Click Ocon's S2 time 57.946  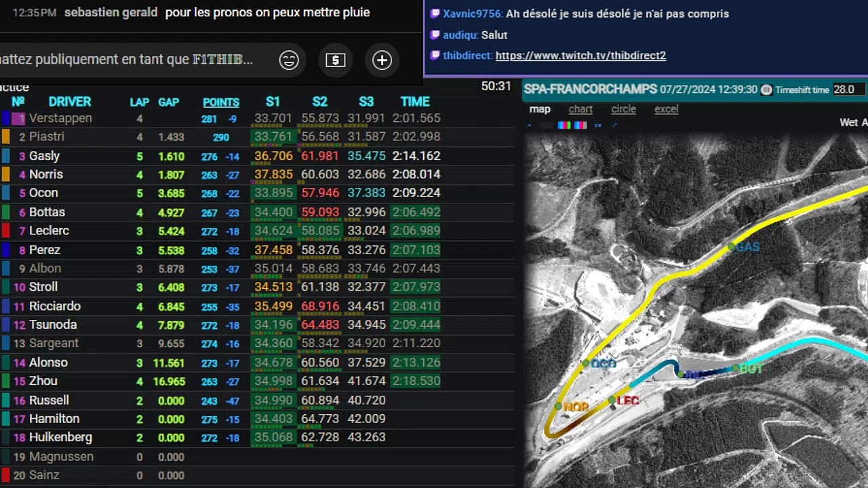(x=320, y=193)
